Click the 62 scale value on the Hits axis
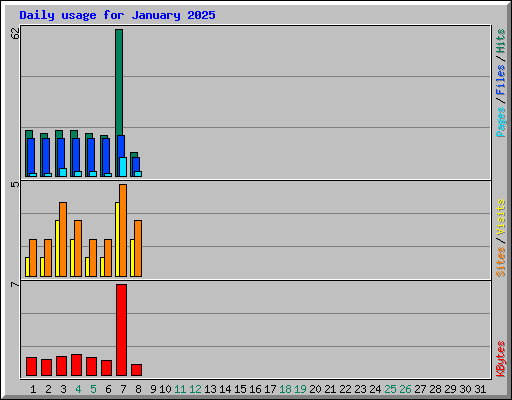Viewport: 512px width, 400px height. (x=15, y=33)
